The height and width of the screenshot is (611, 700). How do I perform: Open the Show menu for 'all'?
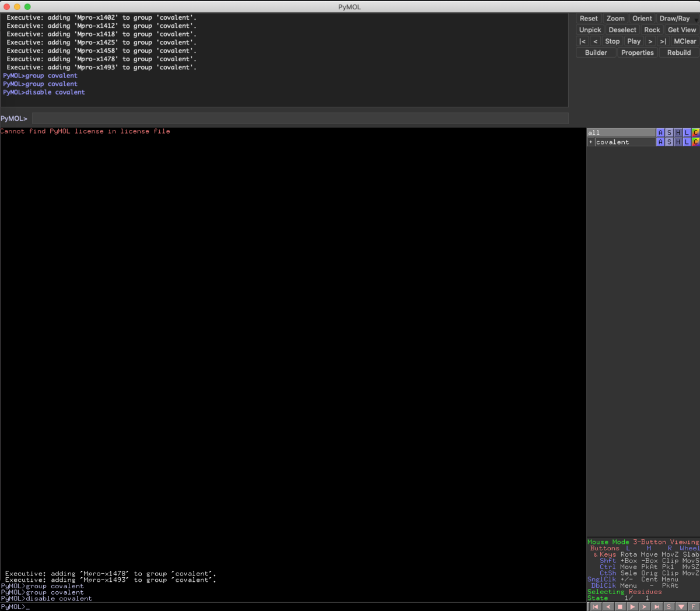(669, 133)
